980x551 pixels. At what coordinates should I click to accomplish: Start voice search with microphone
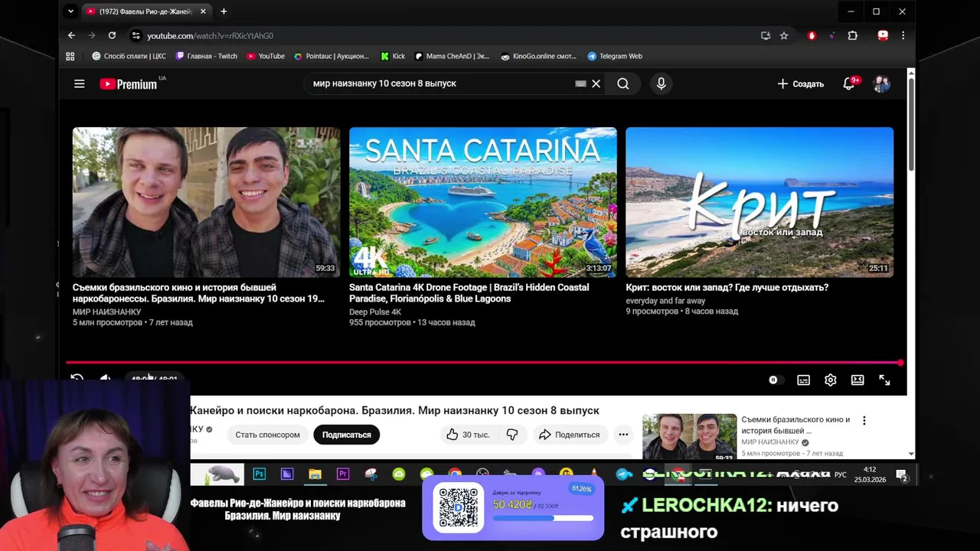(661, 84)
